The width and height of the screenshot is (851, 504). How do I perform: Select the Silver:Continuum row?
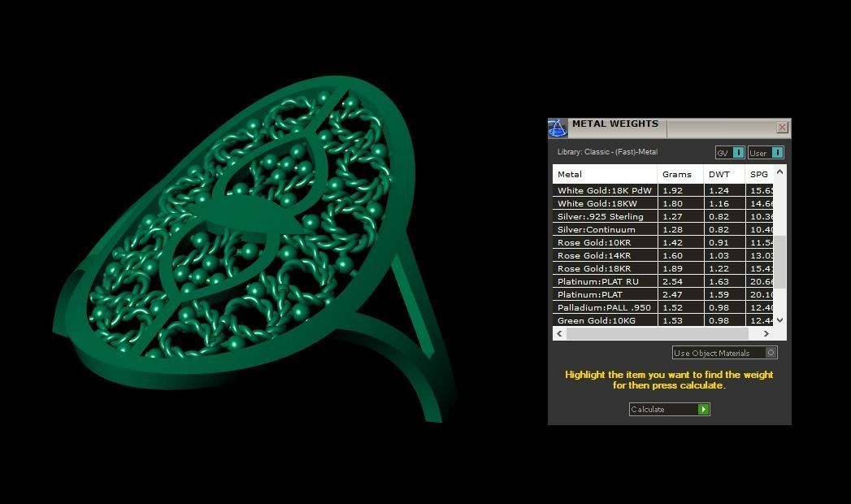point(662,229)
